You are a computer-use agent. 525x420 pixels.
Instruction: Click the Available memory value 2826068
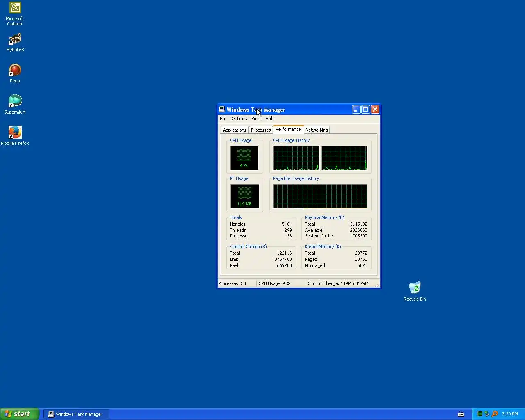tap(358, 230)
